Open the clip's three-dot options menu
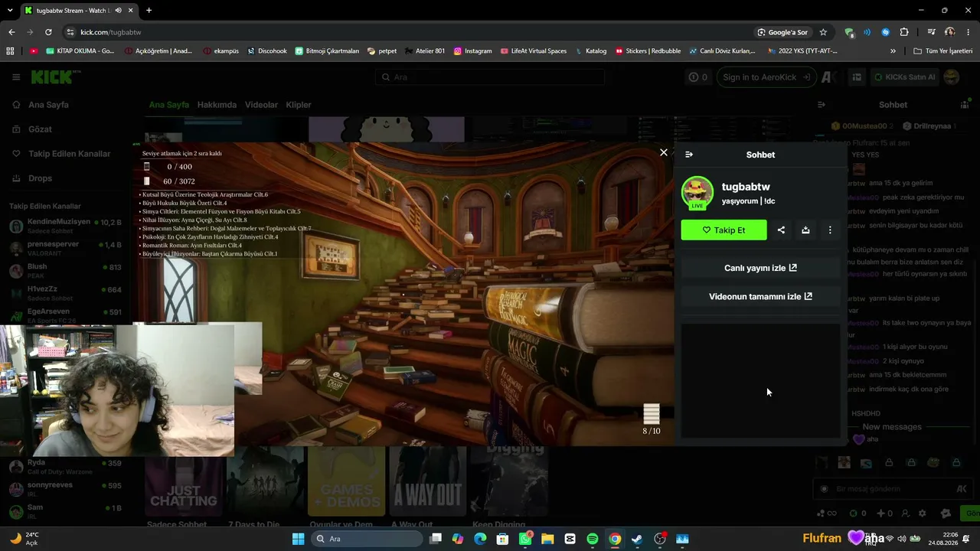This screenshot has height=551, width=980. [830, 230]
